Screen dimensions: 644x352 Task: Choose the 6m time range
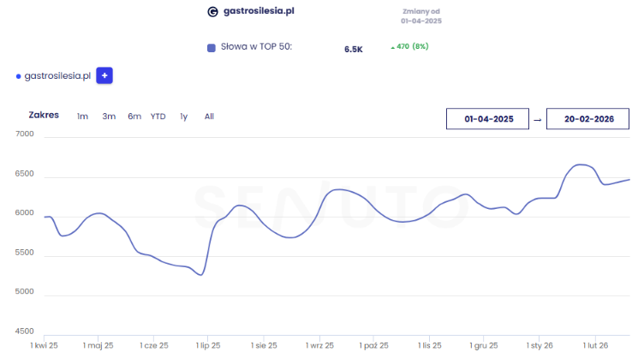(134, 116)
